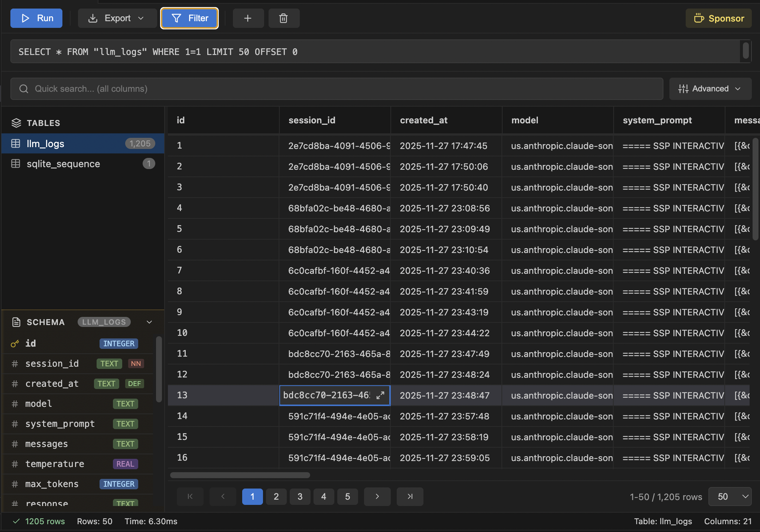This screenshot has width=760, height=532.
Task: Click the horizontal table scrollbar
Action: pyautogui.click(x=240, y=475)
